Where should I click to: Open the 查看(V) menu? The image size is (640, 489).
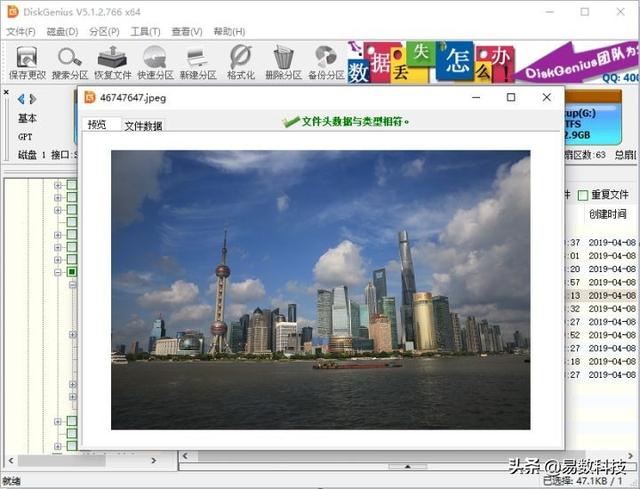(187, 31)
